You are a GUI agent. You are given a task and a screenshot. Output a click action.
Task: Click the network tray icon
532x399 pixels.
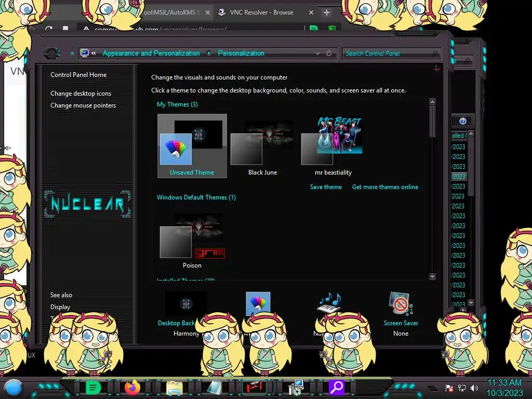point(462,388)
